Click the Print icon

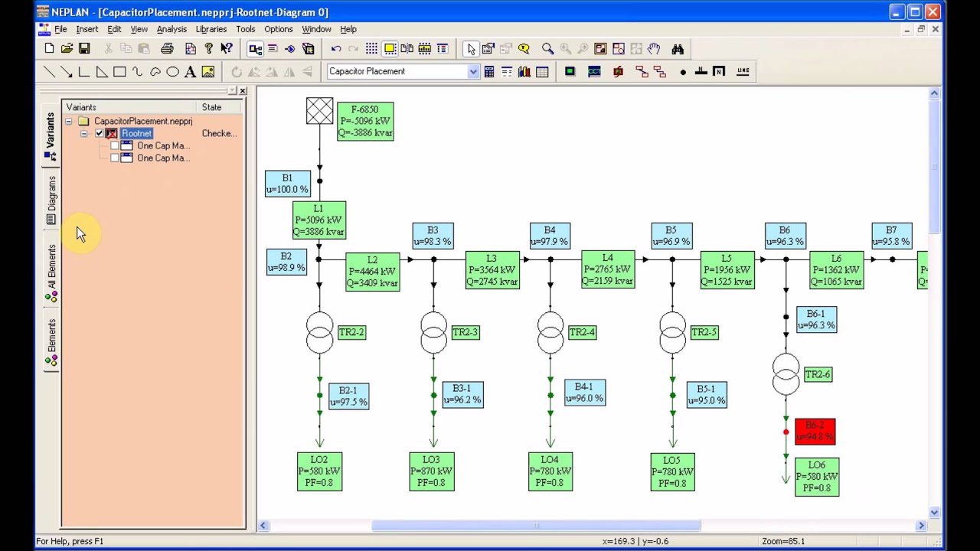[167, 49]
